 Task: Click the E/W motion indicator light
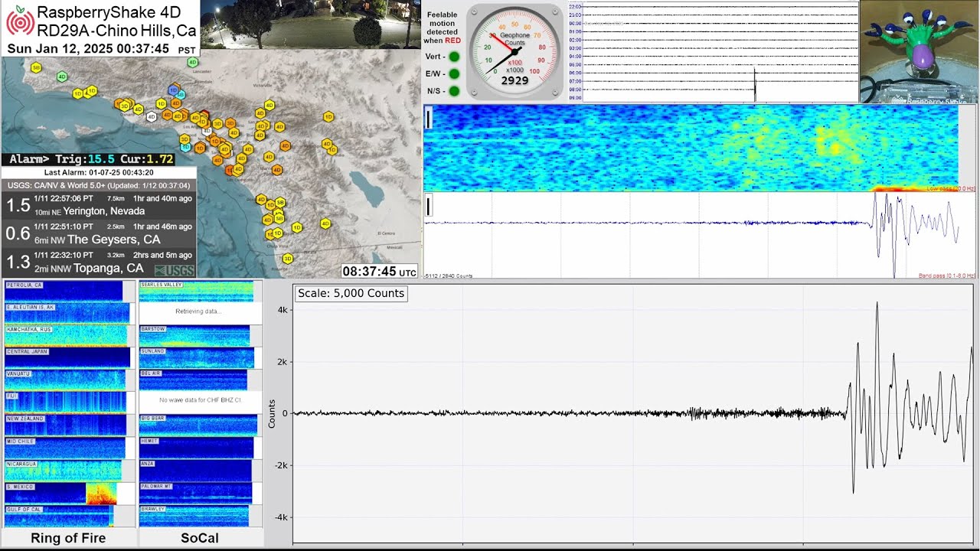click(454, 74)
